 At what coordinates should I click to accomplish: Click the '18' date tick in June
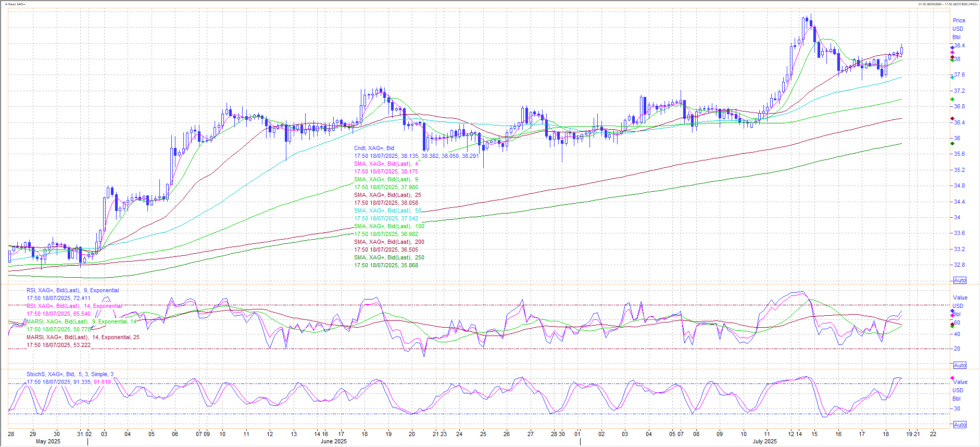(365, 433)
